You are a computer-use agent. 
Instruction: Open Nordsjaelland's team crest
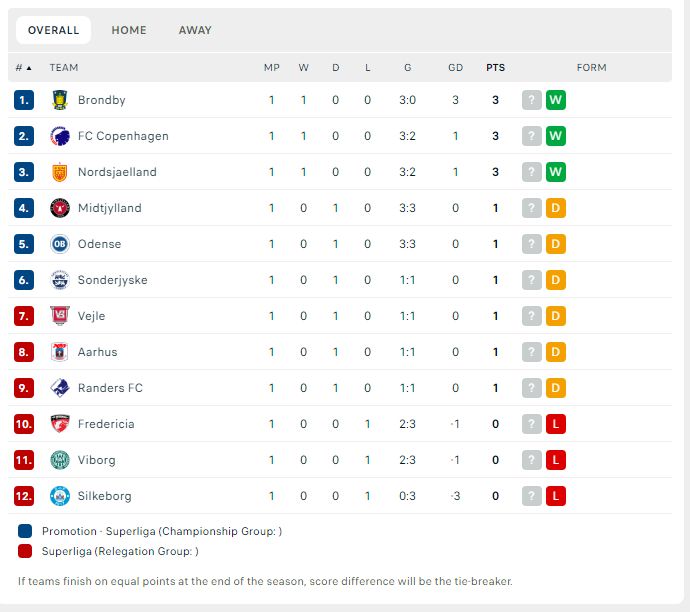pos(60,172)
